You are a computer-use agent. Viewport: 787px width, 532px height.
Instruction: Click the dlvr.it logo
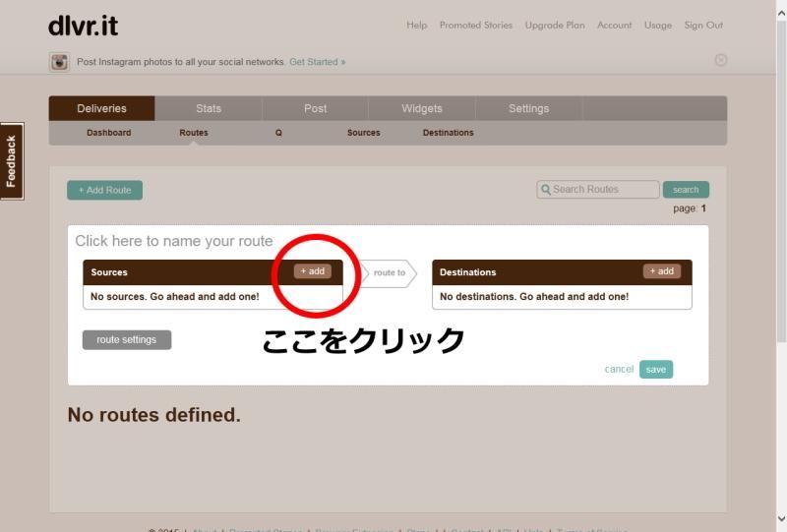pyautogui.click(x=84, y=27)
